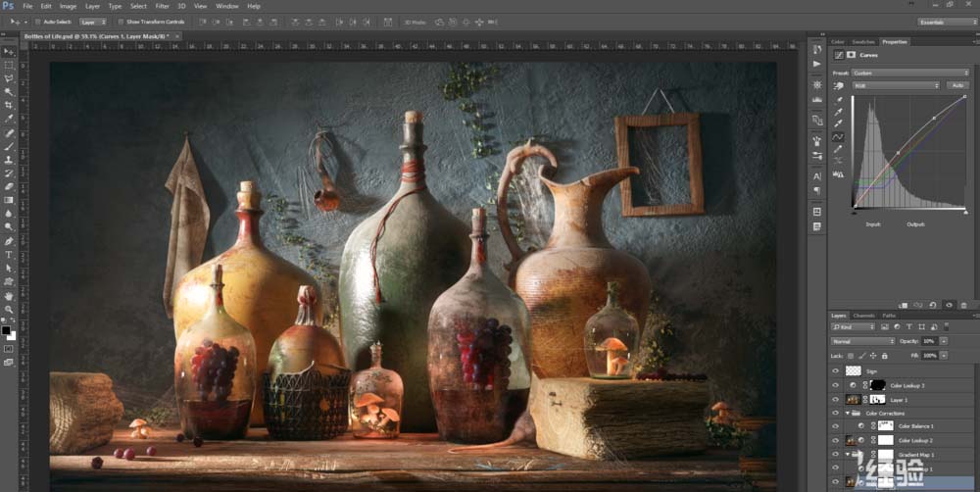Switch to the Color panel tab
This screenshot has height=492, width=980.
838,42
